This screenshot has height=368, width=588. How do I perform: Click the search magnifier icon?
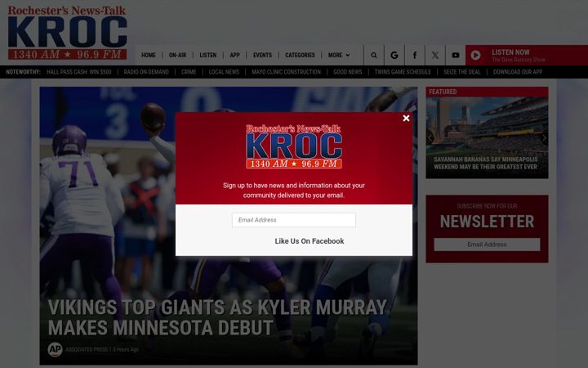coord(374,56)
